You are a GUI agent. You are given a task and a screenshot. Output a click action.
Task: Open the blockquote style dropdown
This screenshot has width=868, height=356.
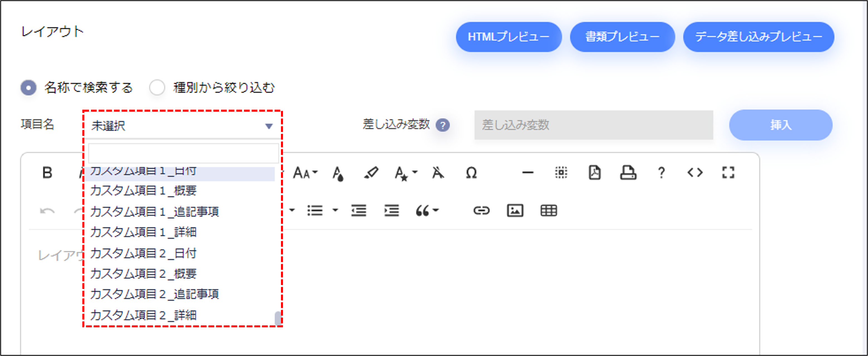(x=428, y=211)
